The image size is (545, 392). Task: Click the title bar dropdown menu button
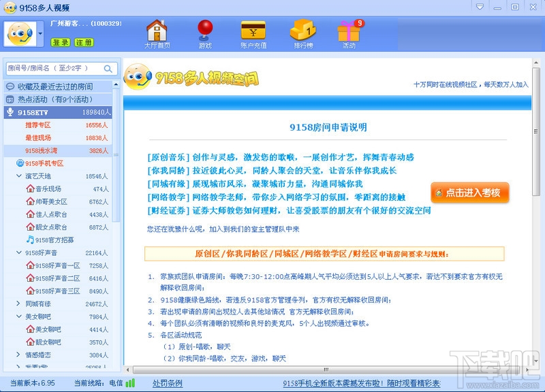480,7
